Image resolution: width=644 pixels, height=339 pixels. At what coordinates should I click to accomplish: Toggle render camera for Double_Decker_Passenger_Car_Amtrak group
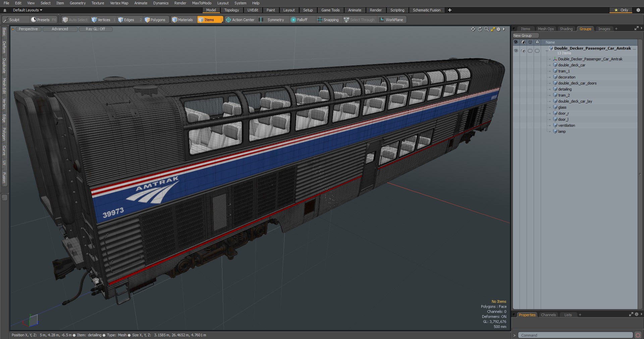[x=523, y=51]
